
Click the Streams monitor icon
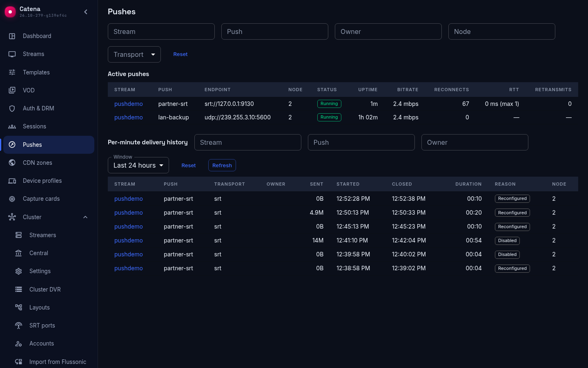coord(12,54)
